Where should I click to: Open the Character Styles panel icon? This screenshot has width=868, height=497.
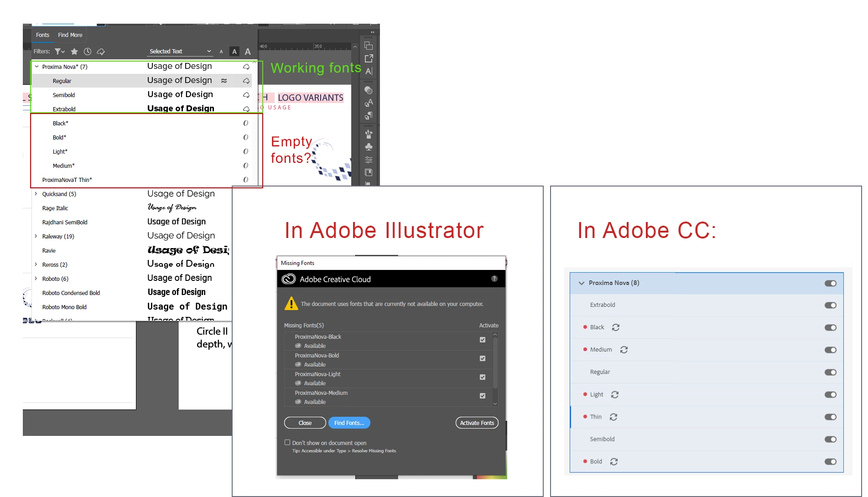369,103
